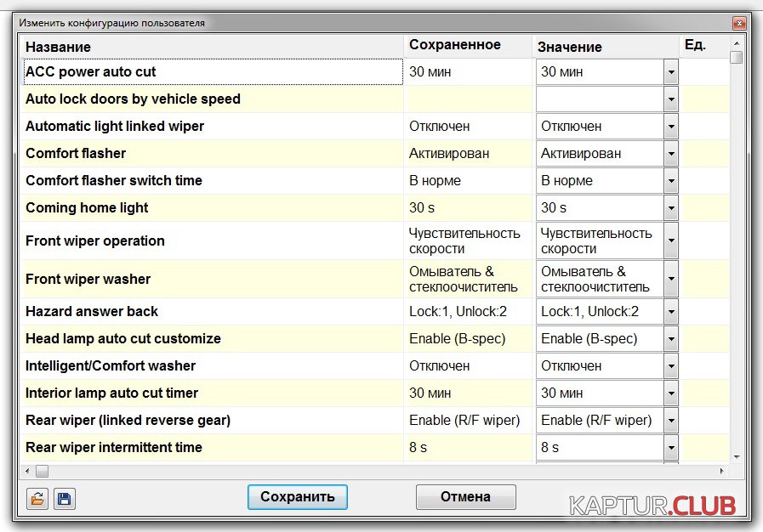Click the Название column header
Viewport: 763px width, 532px height.
point(212,47)
